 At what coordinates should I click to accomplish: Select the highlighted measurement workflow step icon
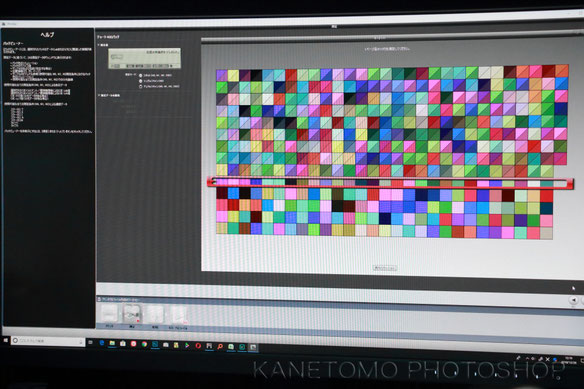pos(132,314)
